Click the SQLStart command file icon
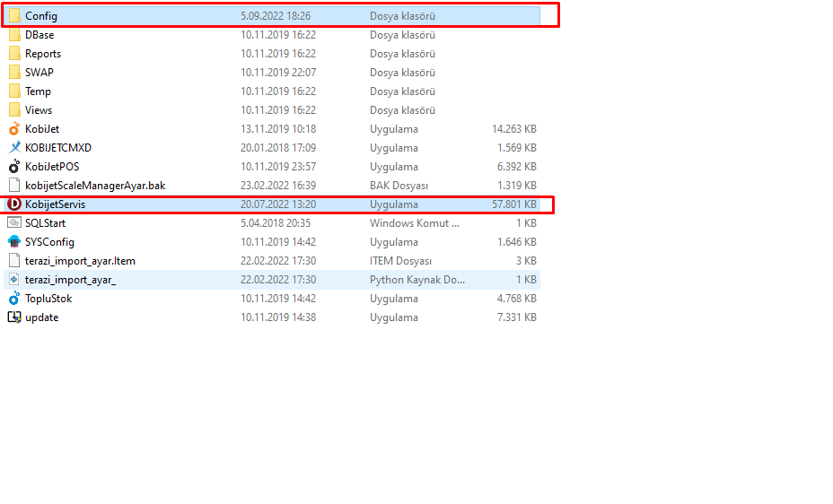Screen dimensions: 833x504 click(14, 223)
